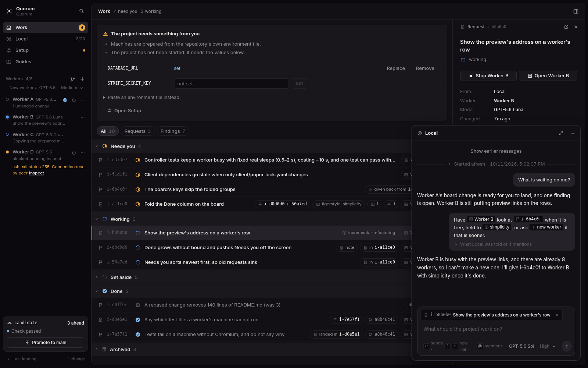This screenshot has height=368, width=588.
Task: Collapse the Needs you group
Action: pyautogui.click(x=97, y=146)
